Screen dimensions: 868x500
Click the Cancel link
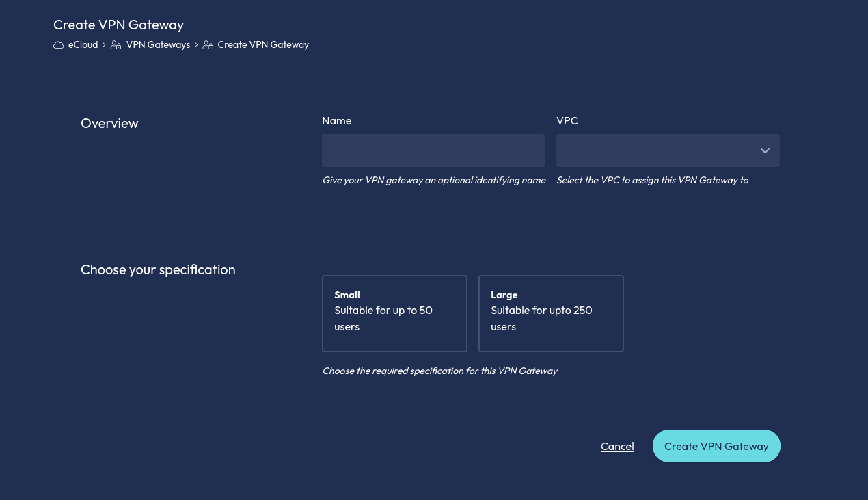pyautogui.click(x=617, y=446)
